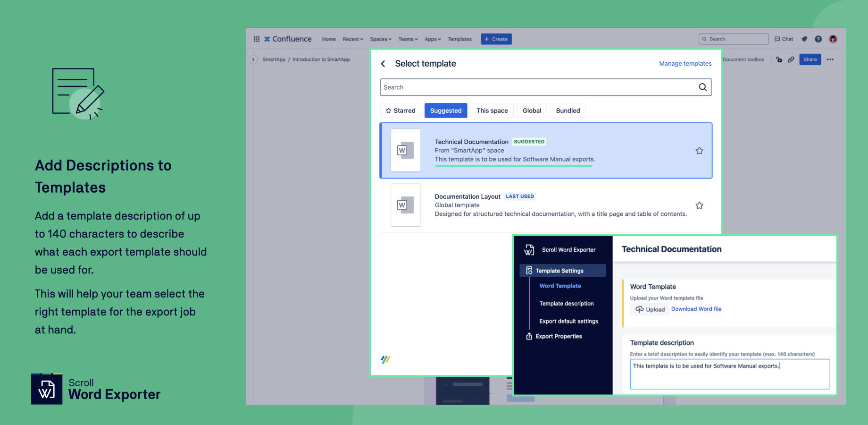Star the Technical Documentation template
Viewport: 868px width, 425px height.
click(x=699, y=151)
